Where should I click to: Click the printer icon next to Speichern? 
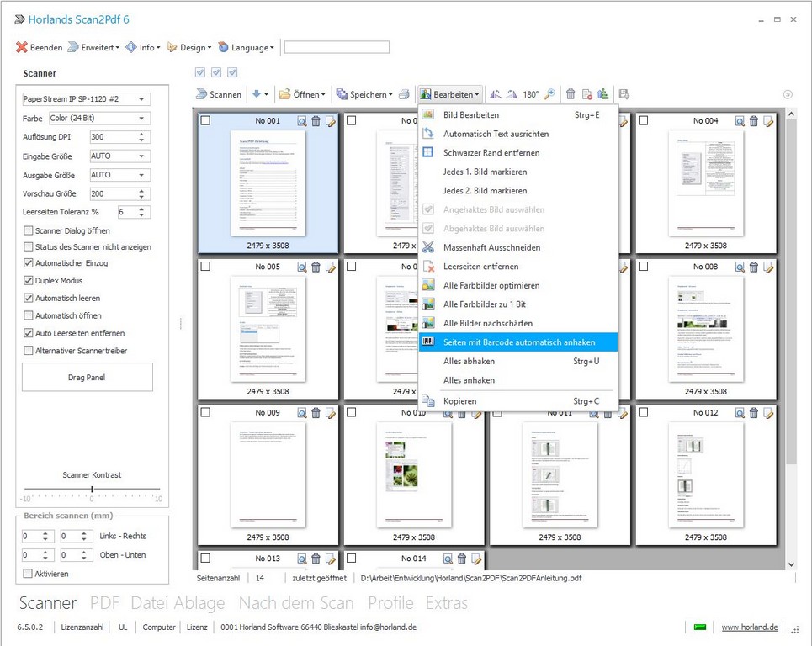pos(404,94)
